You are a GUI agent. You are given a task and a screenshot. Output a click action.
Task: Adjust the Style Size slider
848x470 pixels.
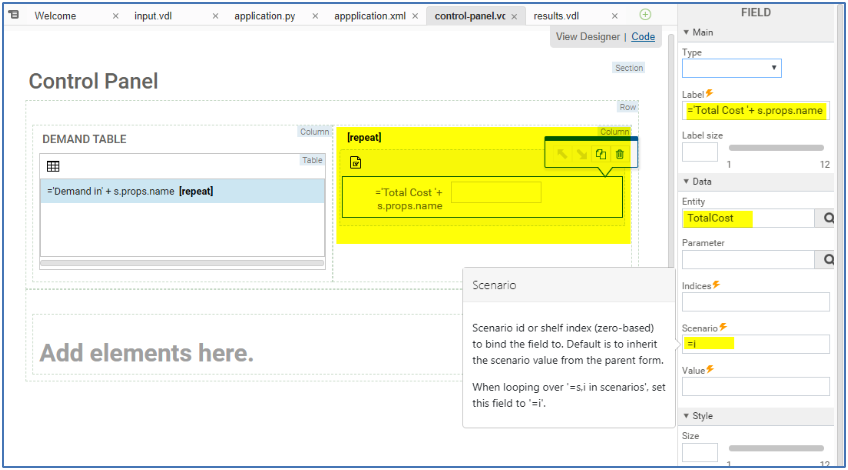tap(776, 448)
